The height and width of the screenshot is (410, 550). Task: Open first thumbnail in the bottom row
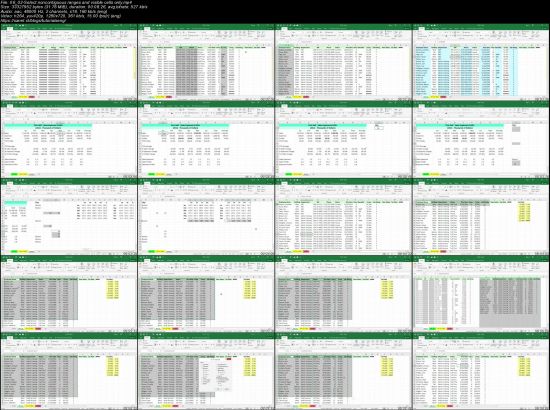pyautogui.click(x=69, y=371)
